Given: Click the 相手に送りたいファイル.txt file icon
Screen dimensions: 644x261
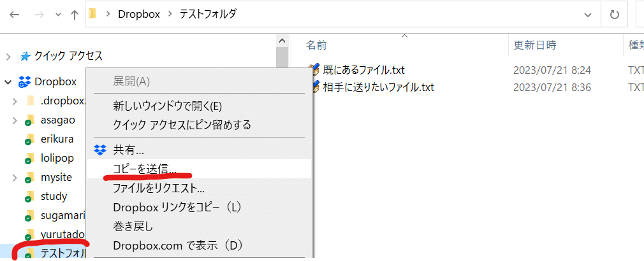Looking at the screenshot, I should (x=313, y=87).
